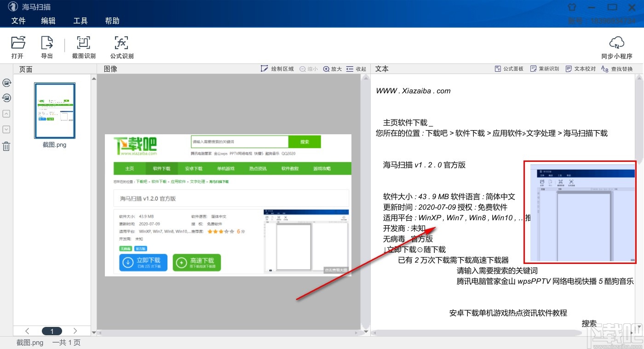Click the skin shirt icon in title bar
The image size is (644, 349).
pyautogui.click(x=572, y=7)
